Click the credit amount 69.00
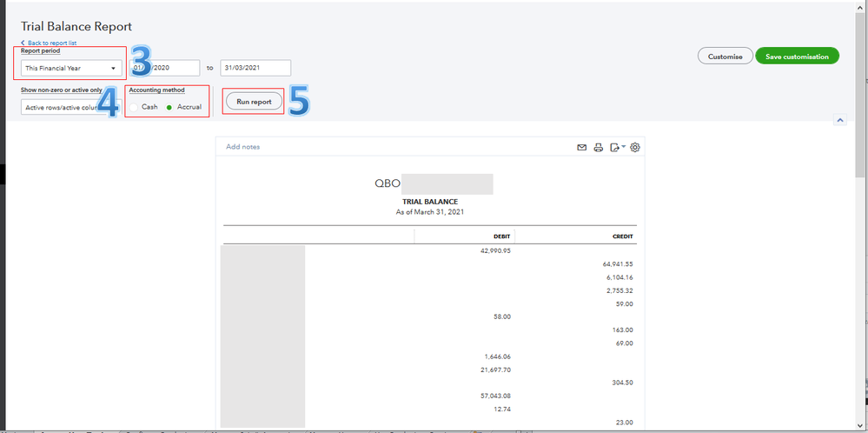Image resolution: width=868 pixels, height=433 pixels. 625,343
